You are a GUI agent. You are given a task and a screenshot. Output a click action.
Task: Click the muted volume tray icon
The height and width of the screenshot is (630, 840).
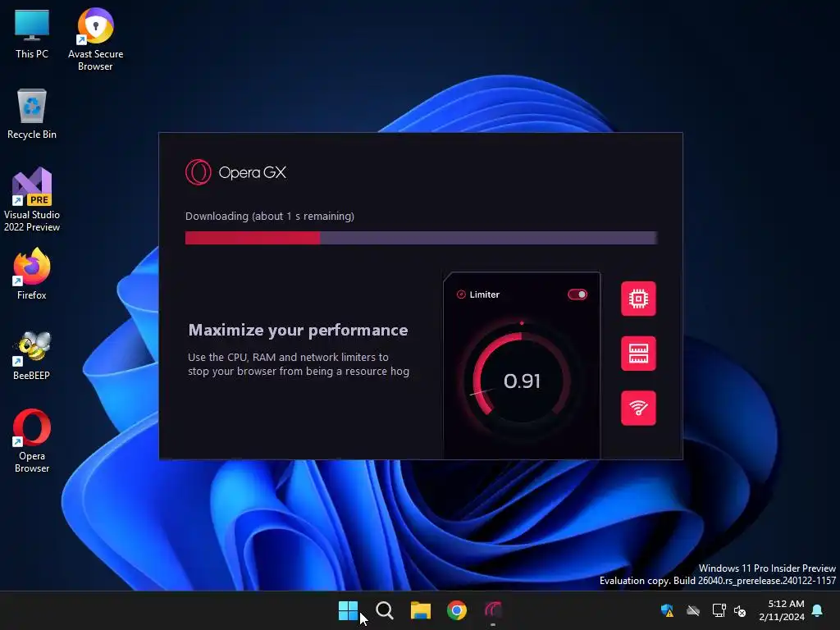(740, 610)
